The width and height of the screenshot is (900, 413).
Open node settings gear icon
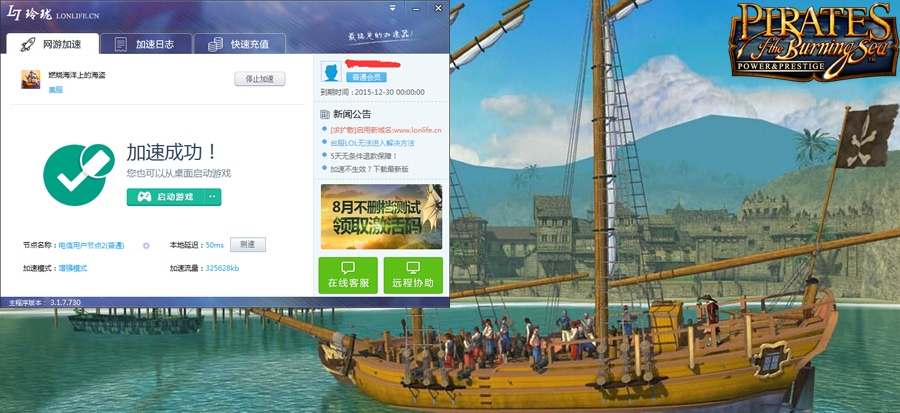146,246
